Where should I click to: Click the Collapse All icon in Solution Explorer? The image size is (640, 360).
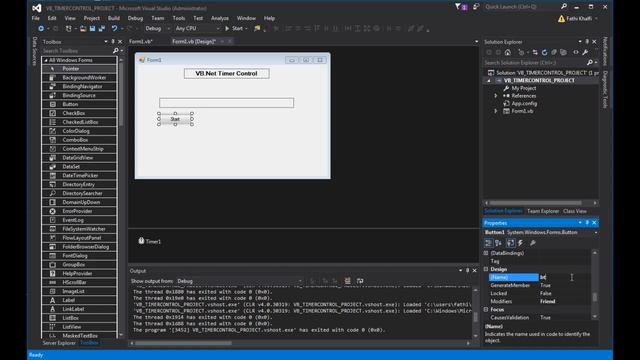coord(554,52)
